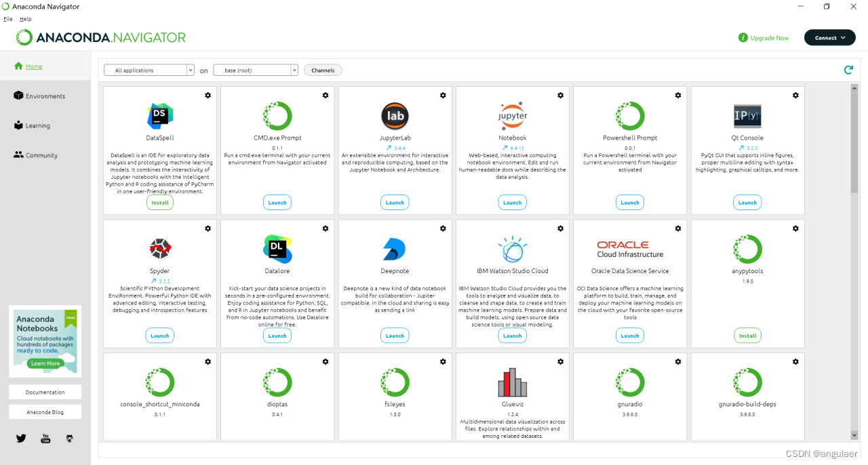Open the Datalore tile gear options
This screenshot has height=465, width=868.
325,228
